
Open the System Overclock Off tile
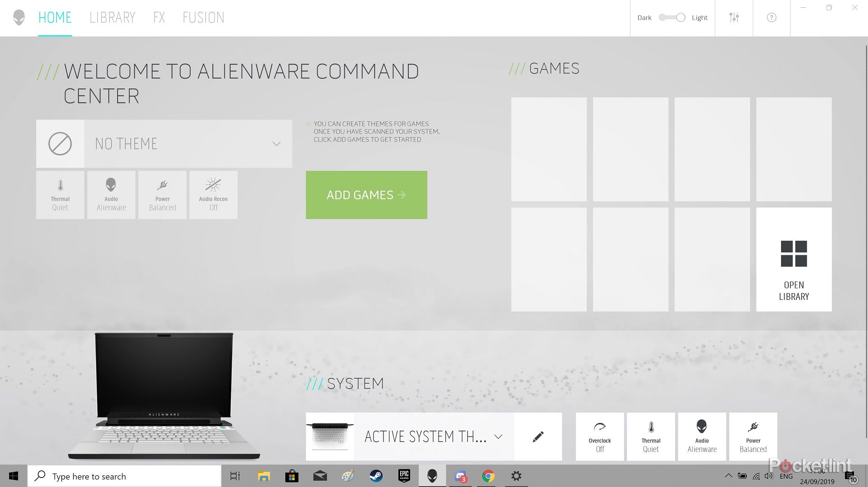[600, 436]
